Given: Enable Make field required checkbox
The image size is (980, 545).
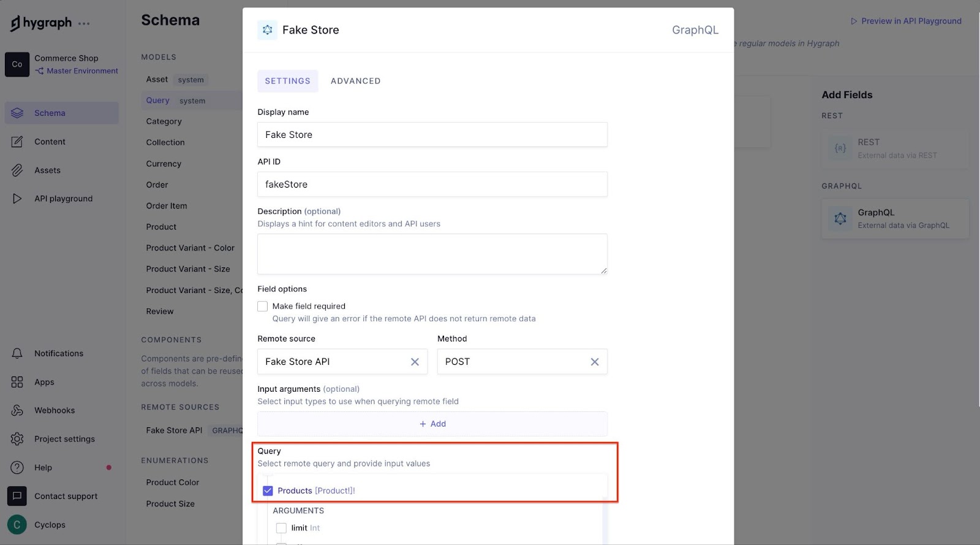Looking at the screenshot, I should click(x=263, y=307).
